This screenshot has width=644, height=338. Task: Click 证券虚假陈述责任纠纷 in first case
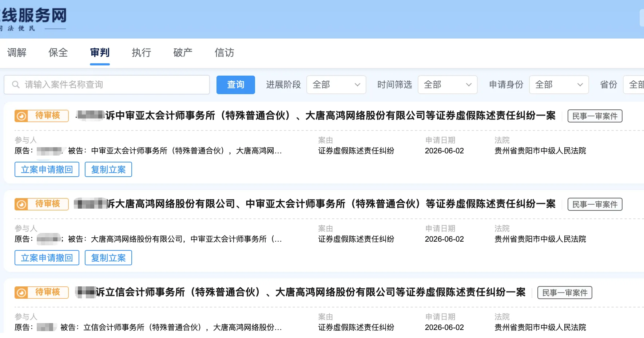tap(356, 151)
